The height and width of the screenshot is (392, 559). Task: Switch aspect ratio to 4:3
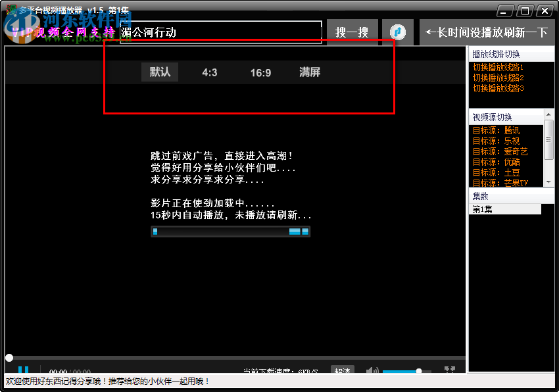pyautogui.click(x=209, y=73)
